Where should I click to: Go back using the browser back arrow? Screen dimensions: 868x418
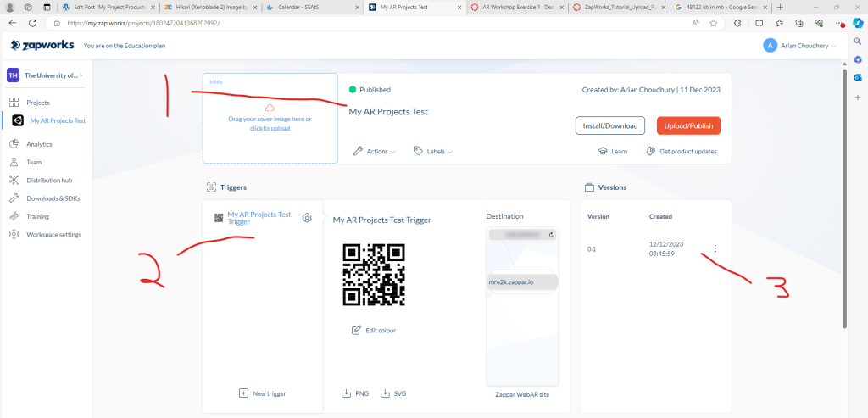(12, 23)
